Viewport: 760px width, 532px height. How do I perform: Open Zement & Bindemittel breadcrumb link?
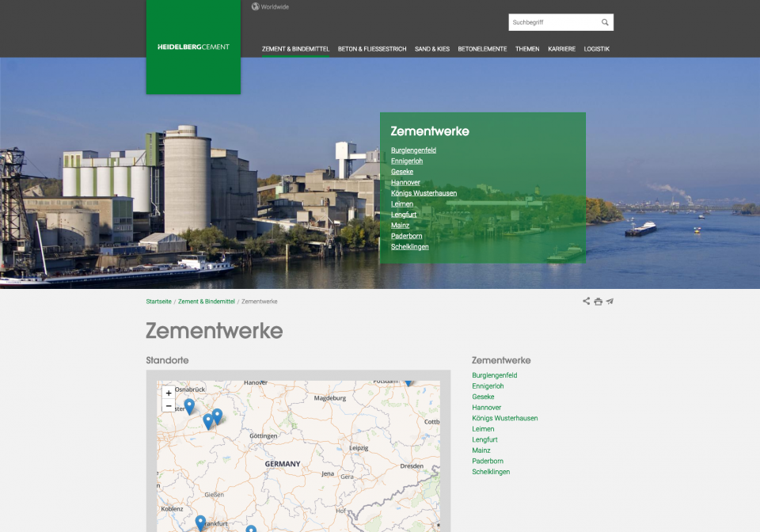207,302
